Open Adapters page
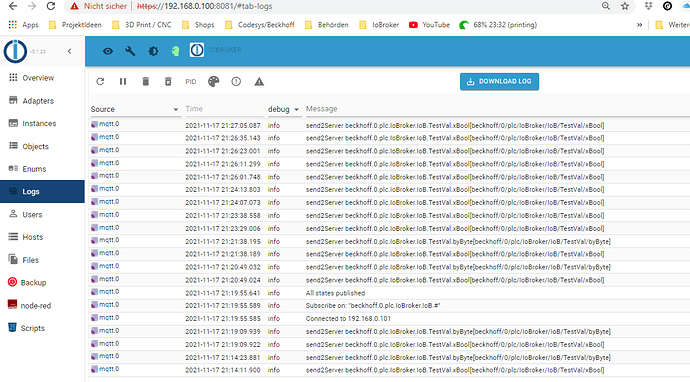Screen dimensions: 690x382 click(42, 101)
